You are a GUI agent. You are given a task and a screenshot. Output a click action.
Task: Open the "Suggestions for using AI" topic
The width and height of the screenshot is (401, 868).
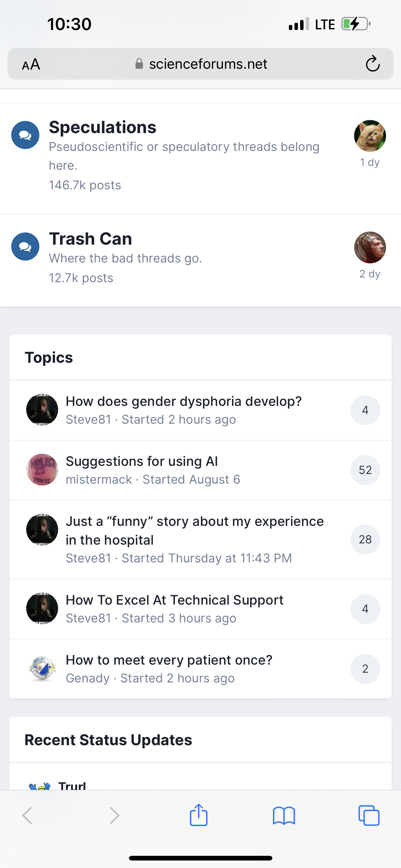point(142,461)
